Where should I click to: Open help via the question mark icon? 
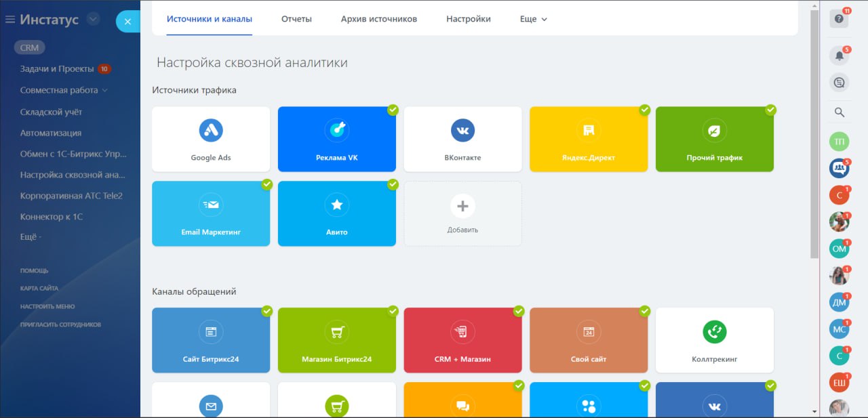(x=839, y=19)
